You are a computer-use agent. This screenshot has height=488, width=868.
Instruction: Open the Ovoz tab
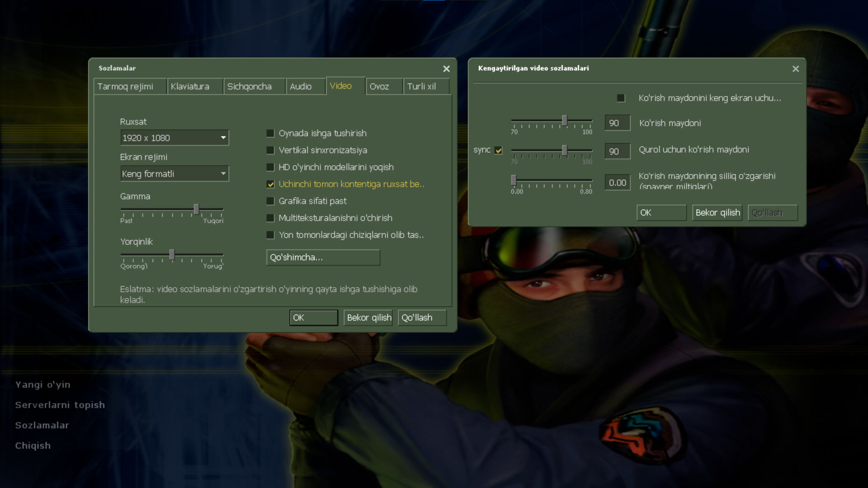(x=384, y=86)
